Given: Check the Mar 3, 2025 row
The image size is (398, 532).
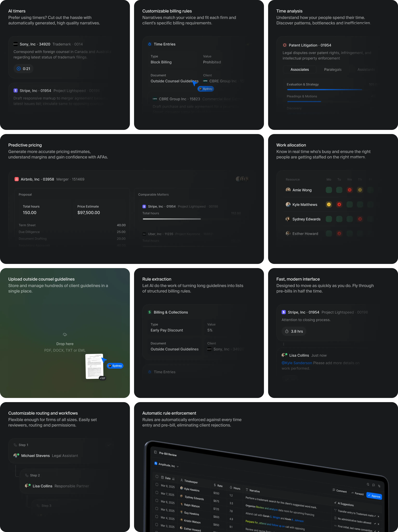Looking at the screenshot, I should 157,525.
